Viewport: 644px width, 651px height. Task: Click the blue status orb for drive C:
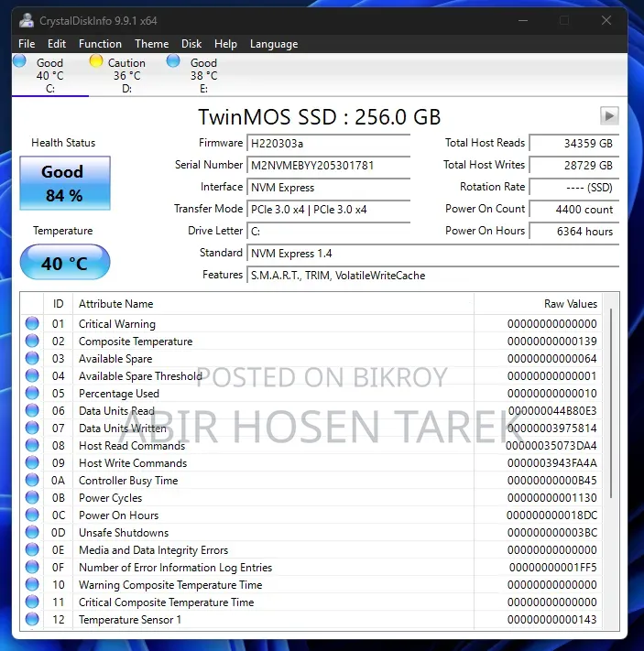tap(19, 60)
